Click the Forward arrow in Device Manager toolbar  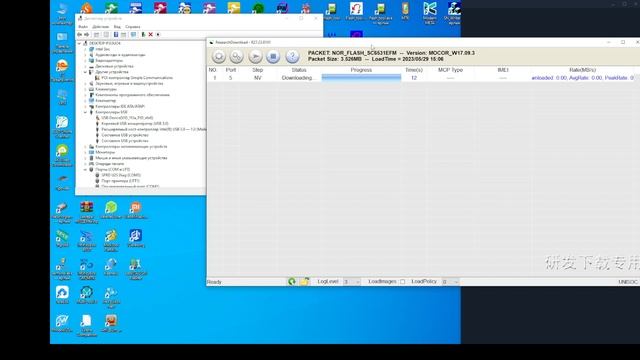click(87, 35)
